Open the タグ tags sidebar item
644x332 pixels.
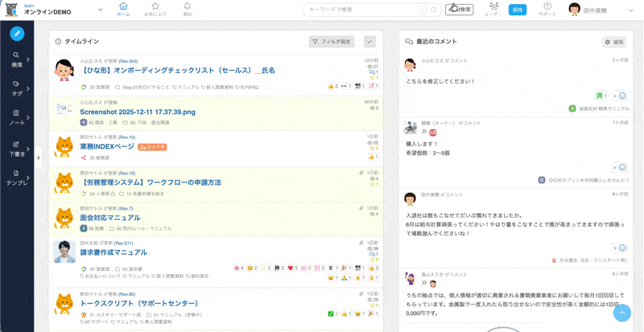click(x=16, y=88)
